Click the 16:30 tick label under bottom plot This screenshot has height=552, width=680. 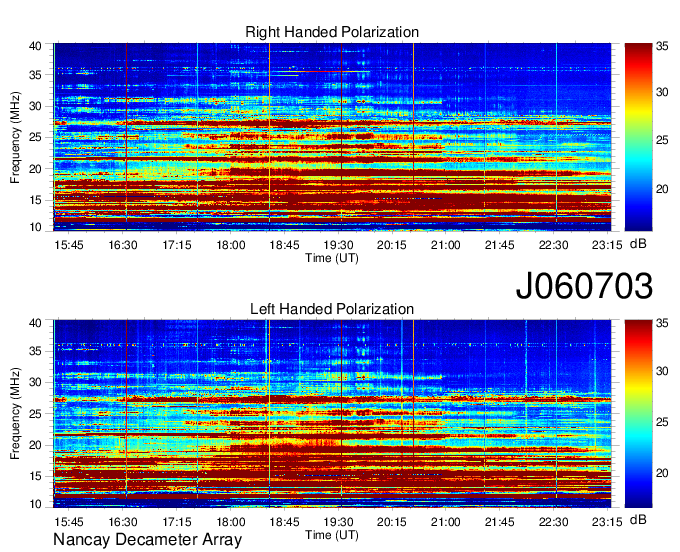click(123, 522)
